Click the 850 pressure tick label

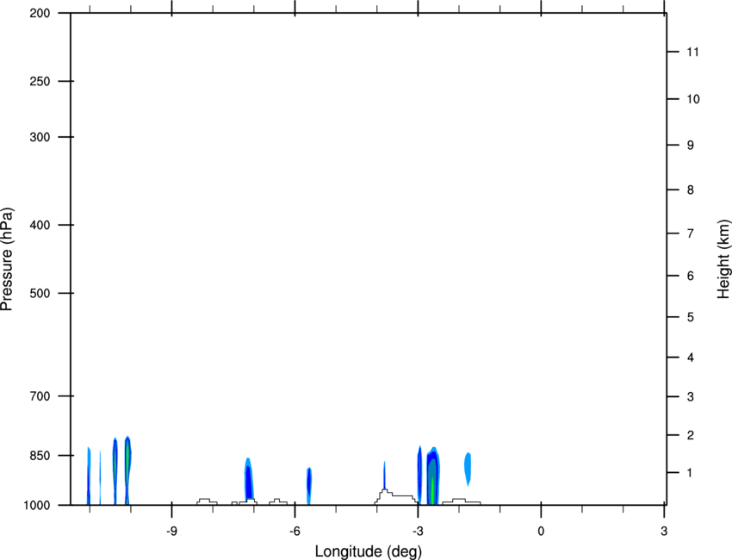point(40,456)
